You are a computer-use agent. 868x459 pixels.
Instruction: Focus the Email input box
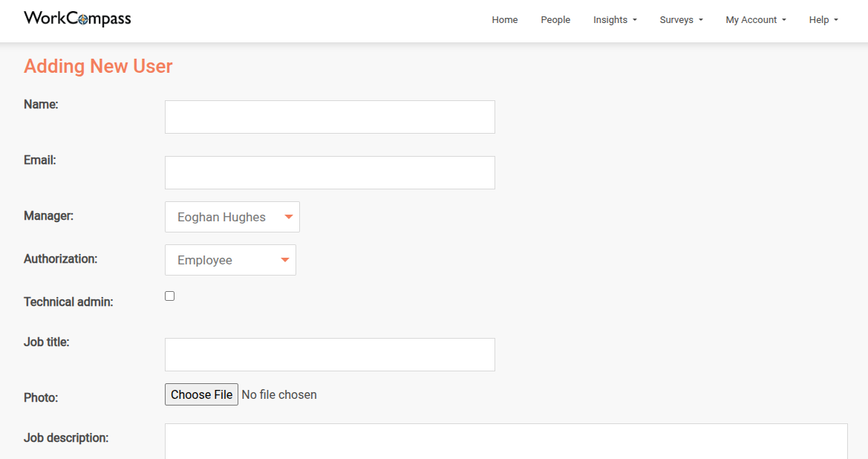(330, 173)
